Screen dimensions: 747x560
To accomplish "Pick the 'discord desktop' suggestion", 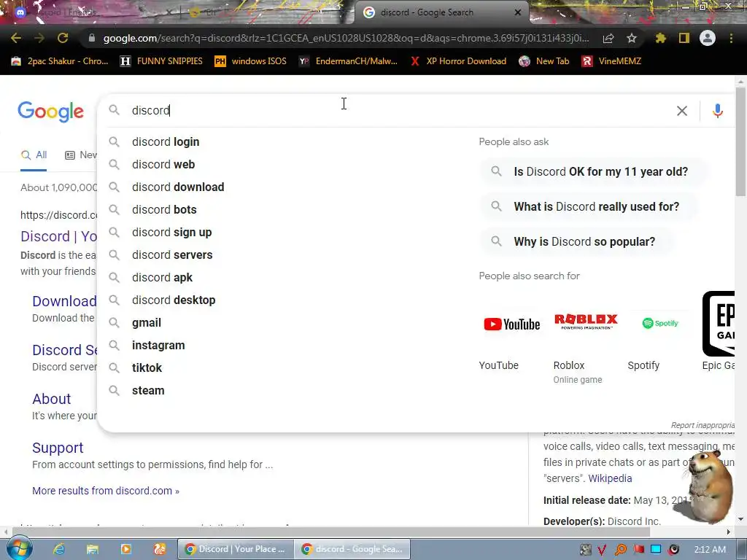I will tap(174, 300).
